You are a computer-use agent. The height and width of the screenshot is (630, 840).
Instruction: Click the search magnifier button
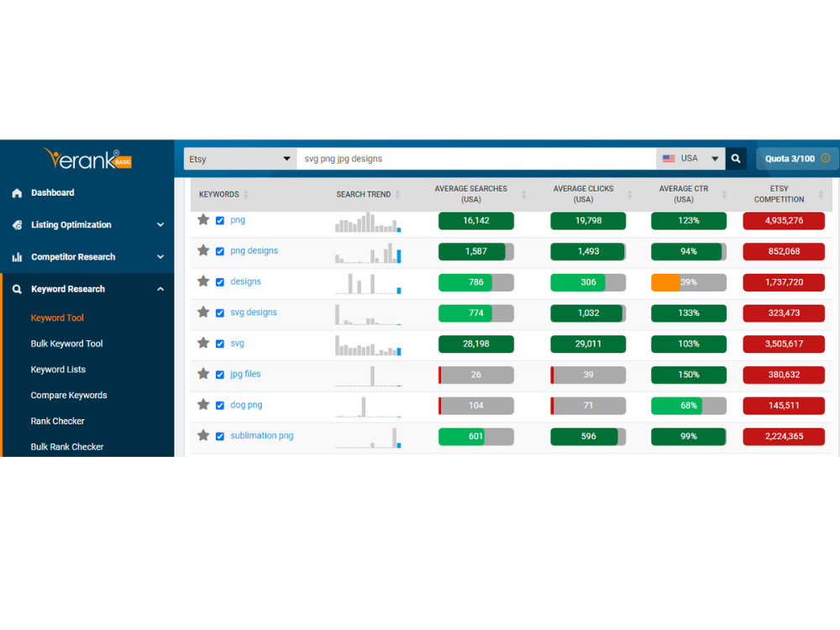(x=736, y=159)
